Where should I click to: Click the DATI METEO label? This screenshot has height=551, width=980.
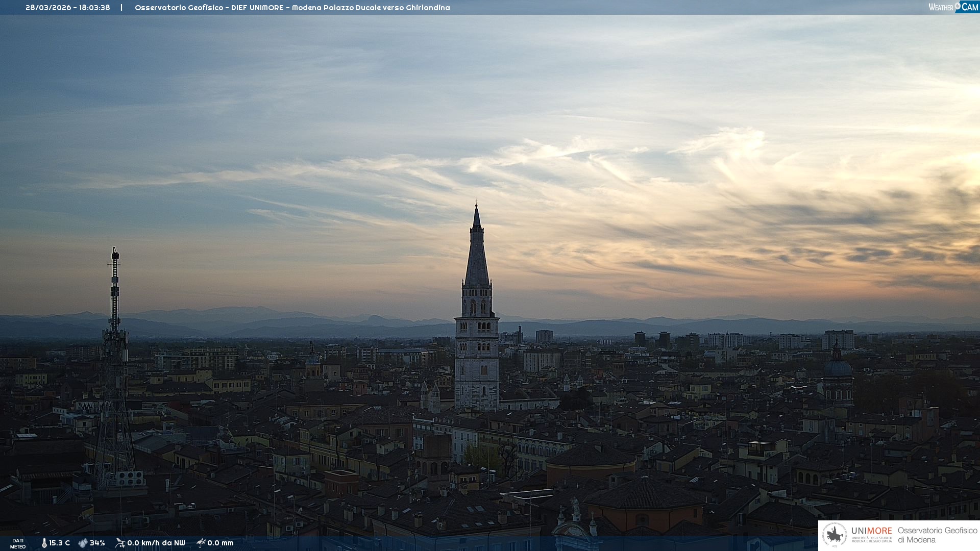pos(18,543)
